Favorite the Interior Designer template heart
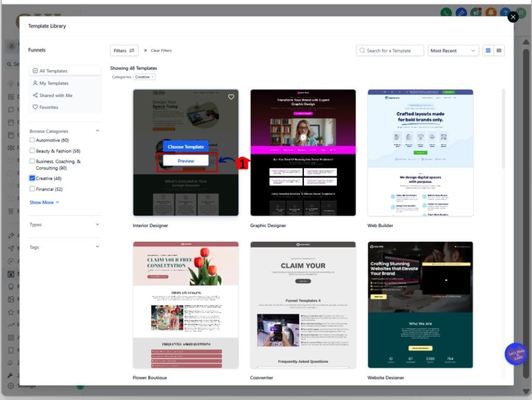The height and width of the screenshot is (400, 532). point(231,97)
